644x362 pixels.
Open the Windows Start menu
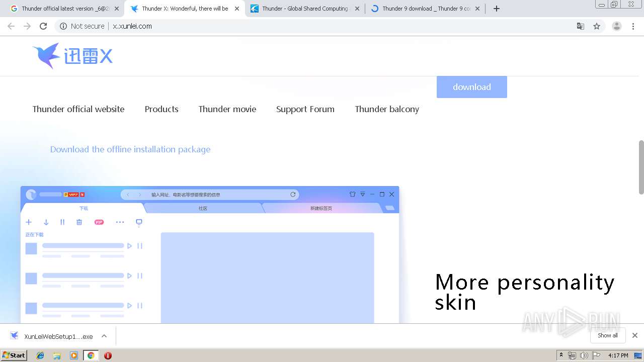[x=14, y=355]
